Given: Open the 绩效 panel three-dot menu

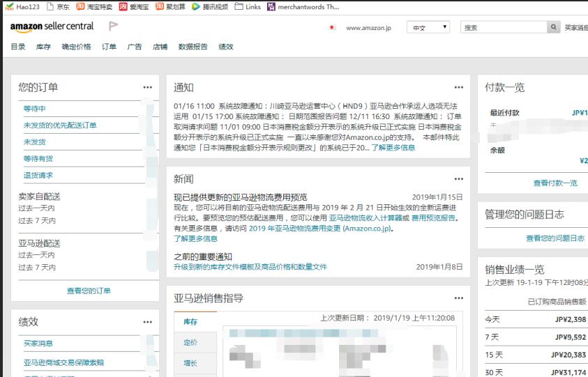Looking at the screenshot, I should [148, 322].
